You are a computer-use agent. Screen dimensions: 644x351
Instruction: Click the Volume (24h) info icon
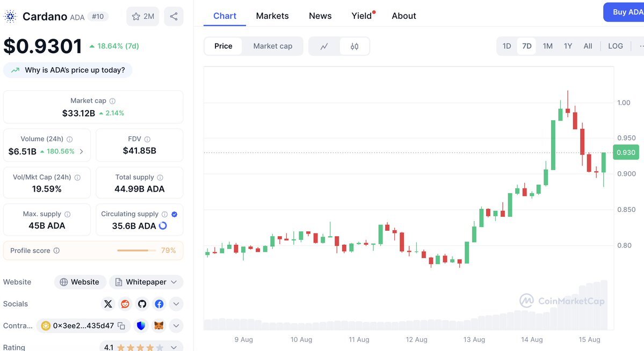coord(70,139)
